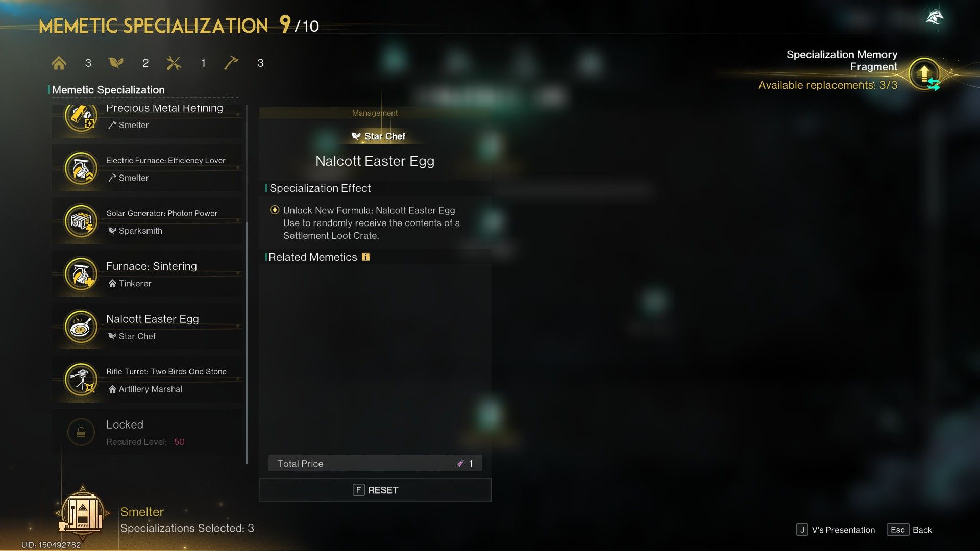
Task: Click the RESET button
Action: (x=375, y=490)
